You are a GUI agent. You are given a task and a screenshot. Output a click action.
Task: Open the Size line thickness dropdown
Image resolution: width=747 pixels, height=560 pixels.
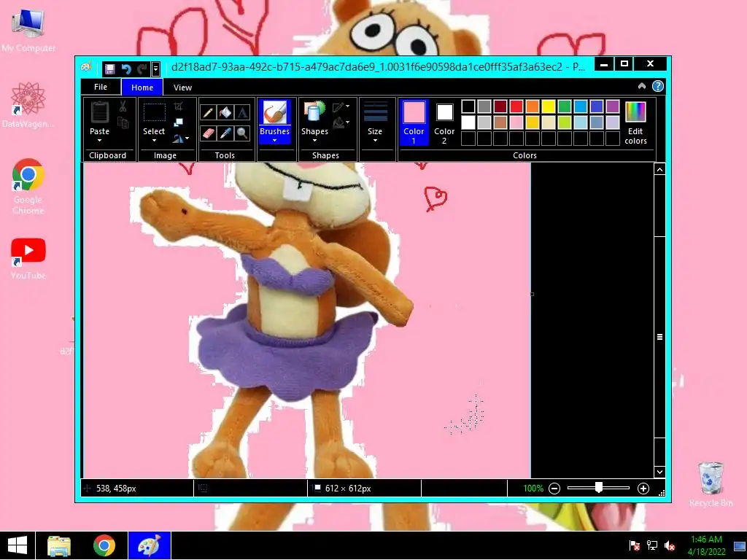[375, 122]
